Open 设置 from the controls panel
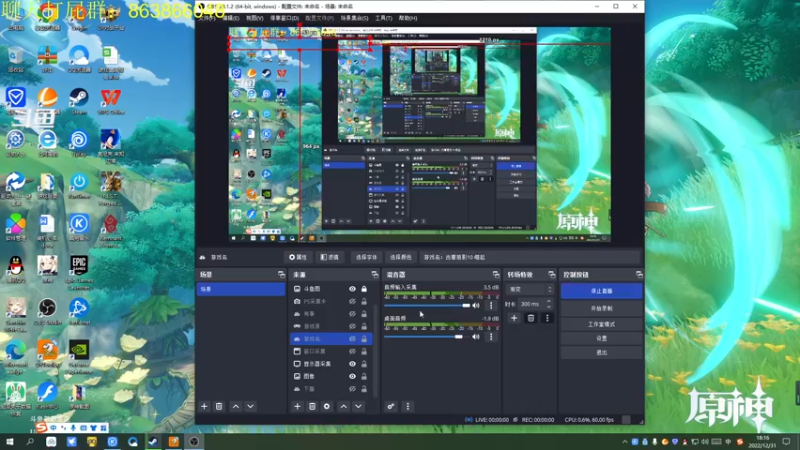This screenshot has height=450, width=800. [601, 339]
